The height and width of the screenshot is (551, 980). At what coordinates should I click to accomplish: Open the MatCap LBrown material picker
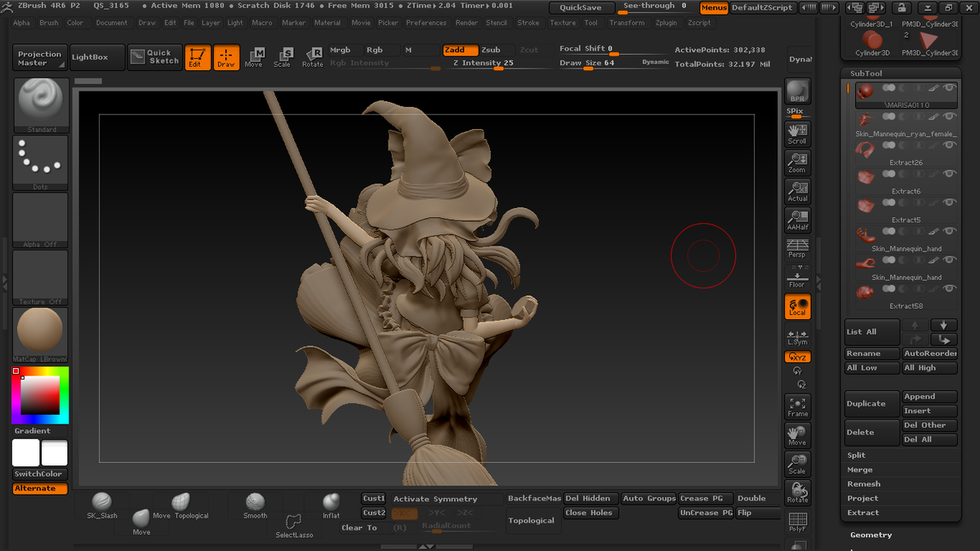(40, 335)
